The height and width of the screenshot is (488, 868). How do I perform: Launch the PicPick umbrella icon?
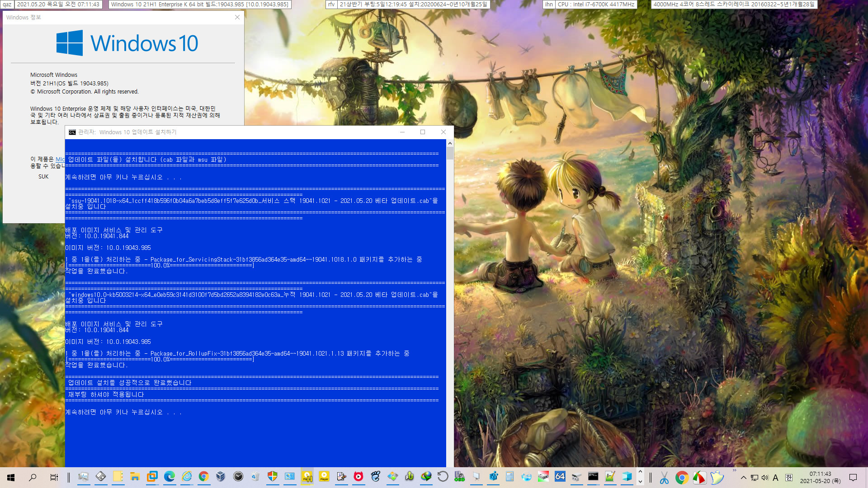point(699,478)
